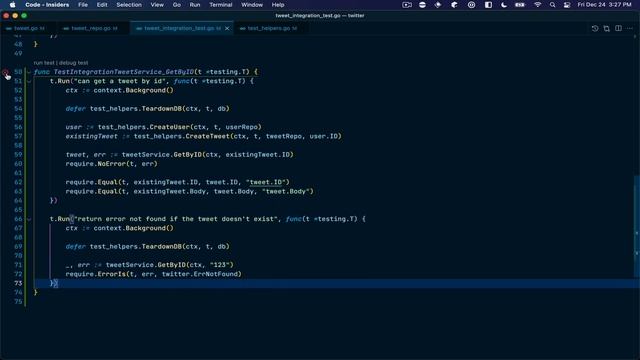The width and height of the screenshot is (640, 360).
Task: Split the editor to the right
Action: pyautogui.click(x=618, y=28)
